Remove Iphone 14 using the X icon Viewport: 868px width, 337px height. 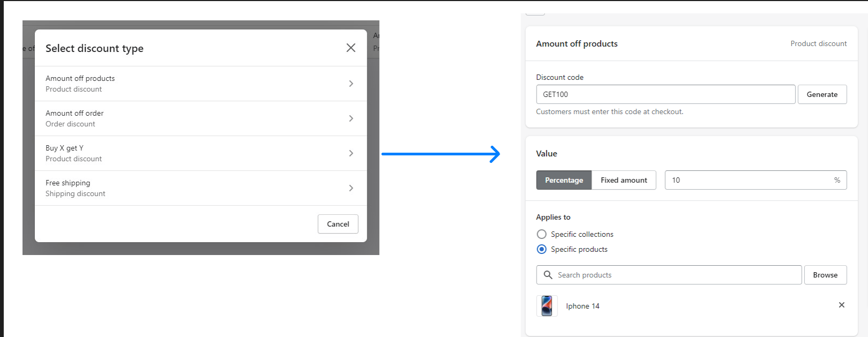coord(841,304)
